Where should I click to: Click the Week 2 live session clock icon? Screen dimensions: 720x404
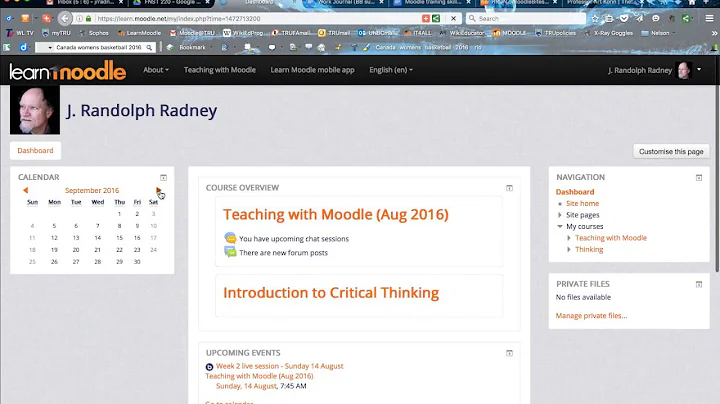click(x=209, y=366)
